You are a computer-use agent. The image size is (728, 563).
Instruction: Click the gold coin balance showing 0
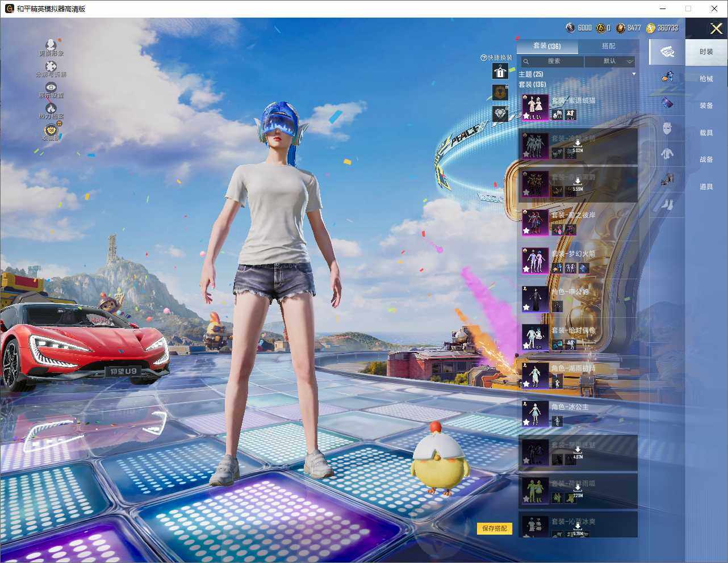tap(604, 28)
